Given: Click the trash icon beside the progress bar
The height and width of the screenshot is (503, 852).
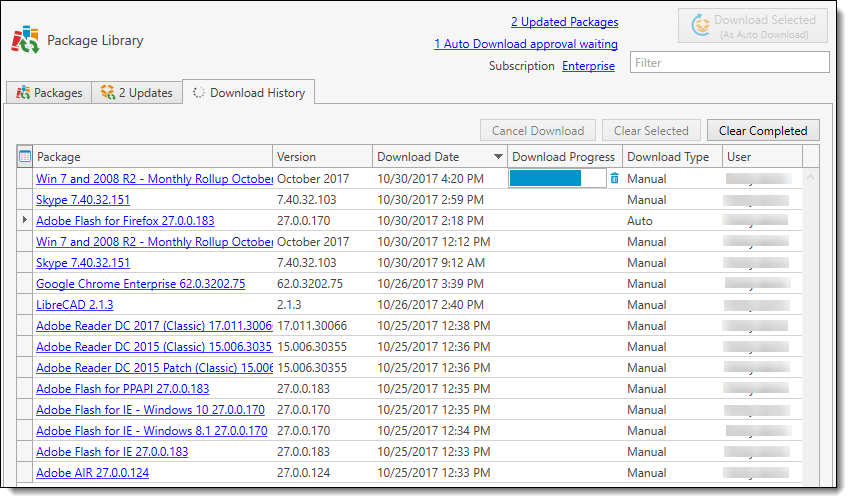Looking at the screenshot, I should coord(614,178).
